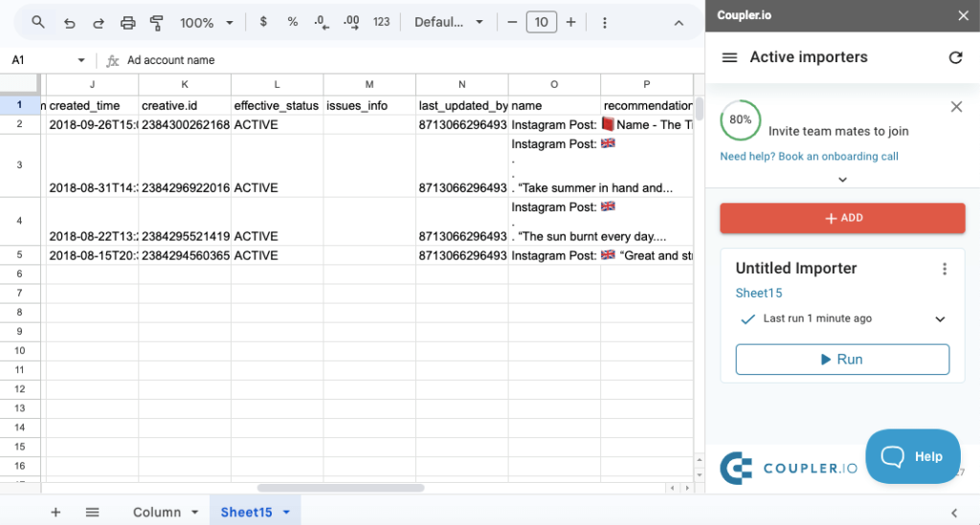Image resolution: width=980 pixels, height=525 pixels.
Task: Switch to the Column sheet tab
Action: pos(156,512)
